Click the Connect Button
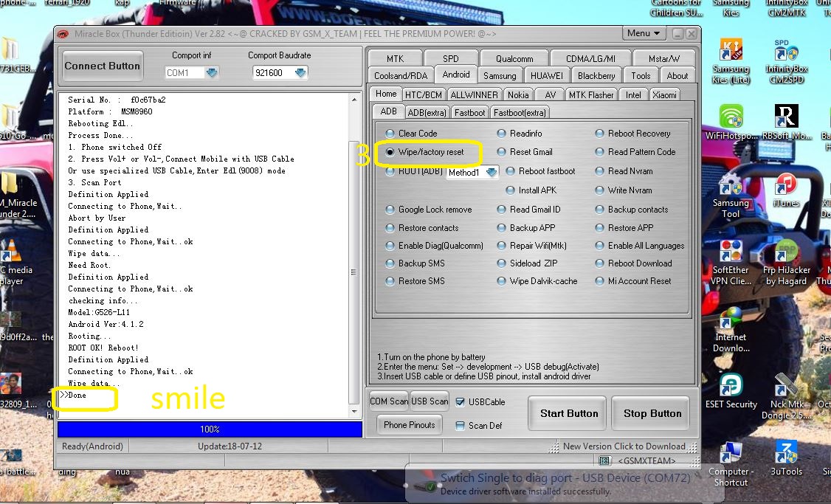The width and height of the screenshot is (831, 504). pyautogui.click(x=103, y=66)
